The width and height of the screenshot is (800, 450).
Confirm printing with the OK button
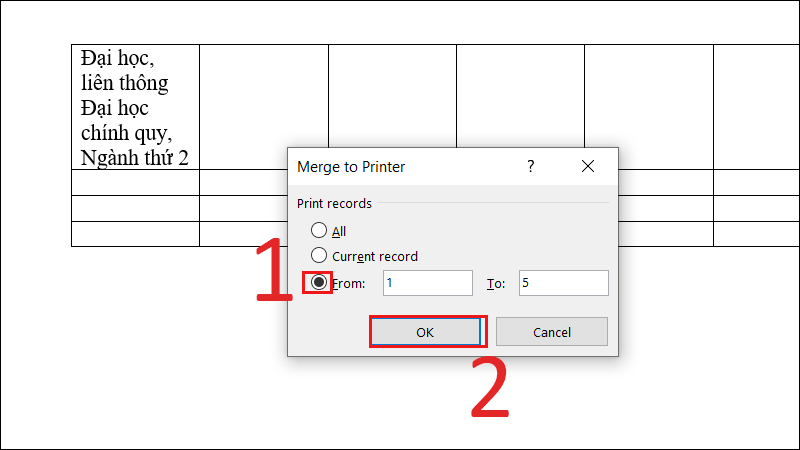[x=425, y=332]
